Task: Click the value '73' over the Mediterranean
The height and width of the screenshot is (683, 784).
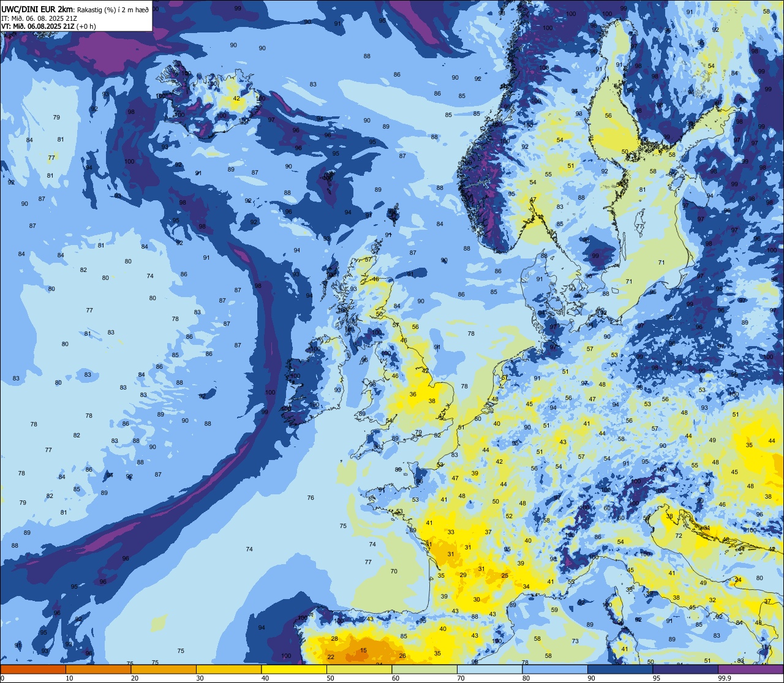Action: coord(575,641)
